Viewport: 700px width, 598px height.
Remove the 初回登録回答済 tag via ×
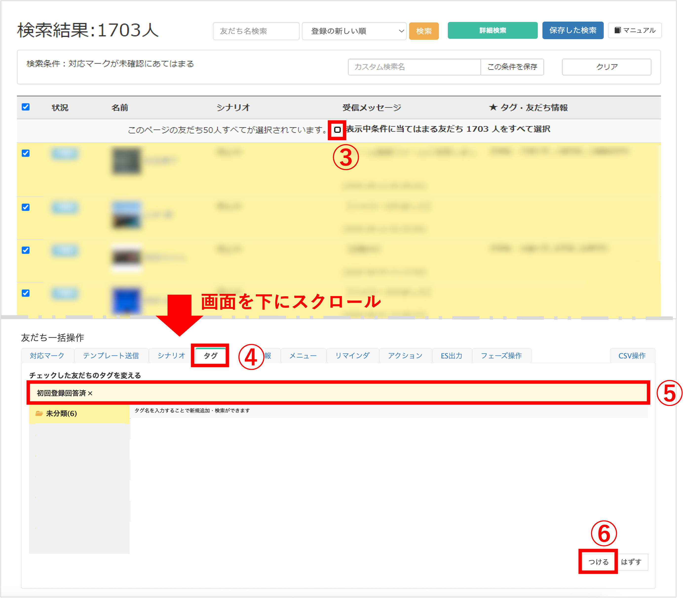(90, 393)
